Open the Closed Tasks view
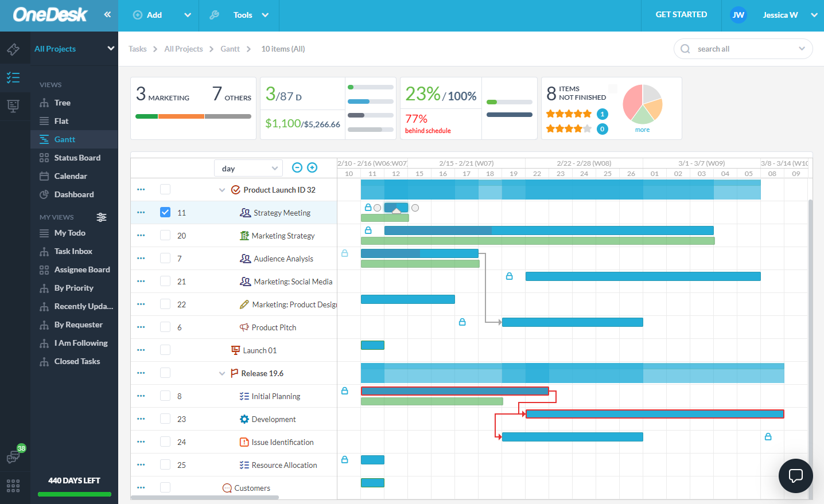The height and width of the screenshot is (504, 824). [77, 361]
